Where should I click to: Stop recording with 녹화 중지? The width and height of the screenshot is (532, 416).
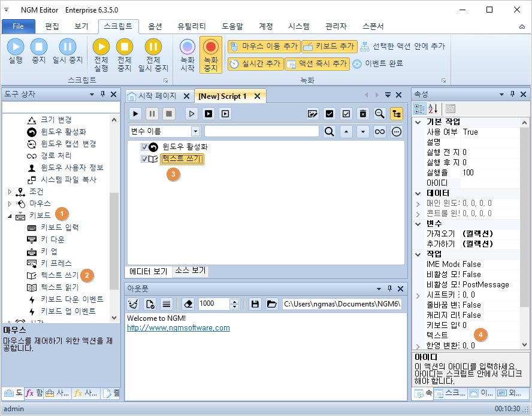pyautogui.click(x=211, y=55)
